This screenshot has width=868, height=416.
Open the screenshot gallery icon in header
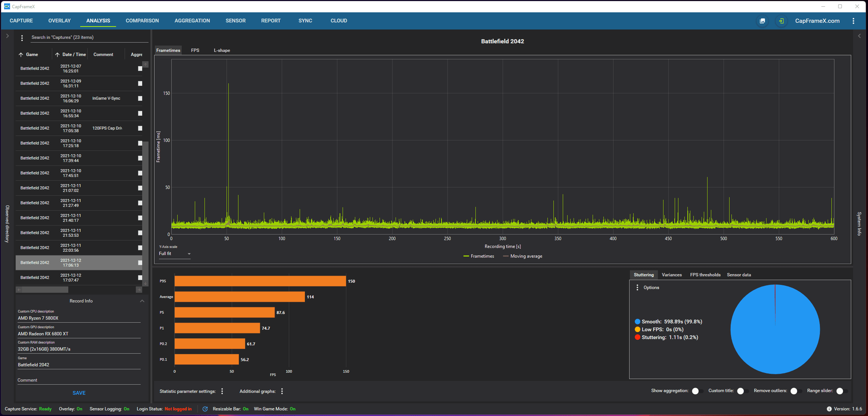(762, 21)
